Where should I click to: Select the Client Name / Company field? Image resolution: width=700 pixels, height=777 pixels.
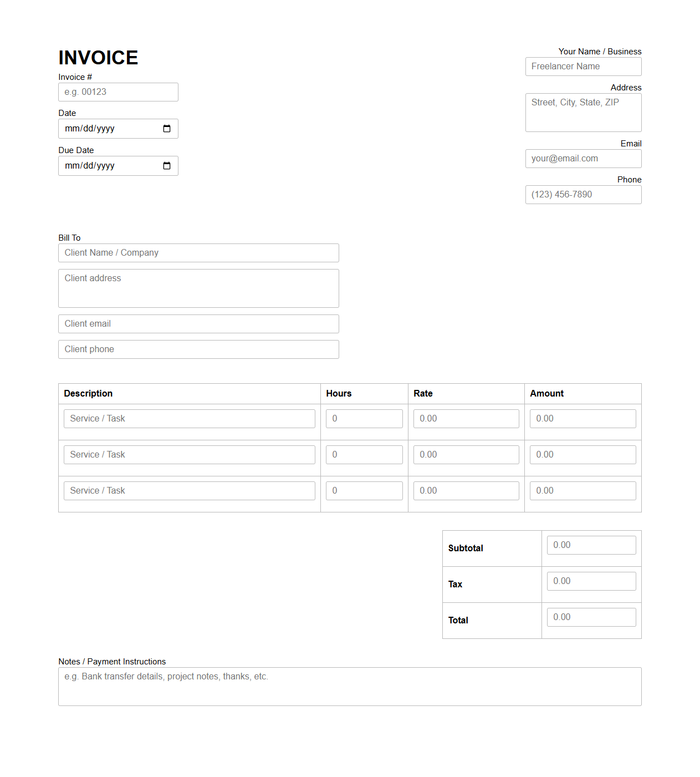pyautogui.click(x=198, y=252)
